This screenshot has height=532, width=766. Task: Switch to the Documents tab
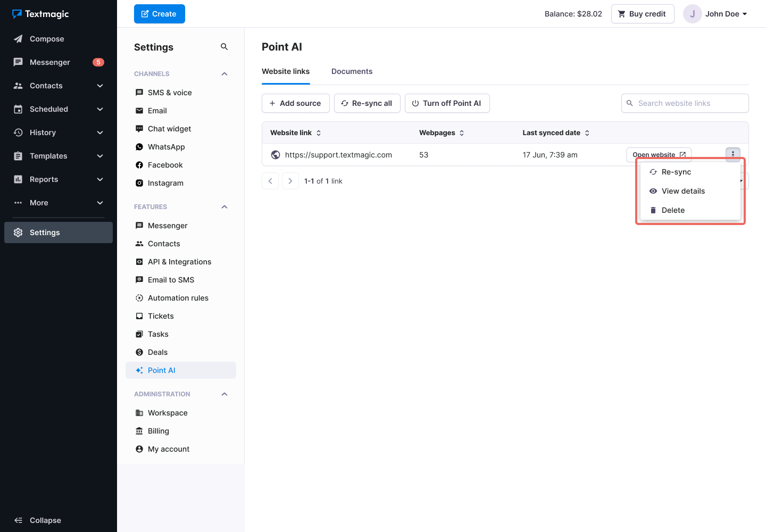coord(352,71)
